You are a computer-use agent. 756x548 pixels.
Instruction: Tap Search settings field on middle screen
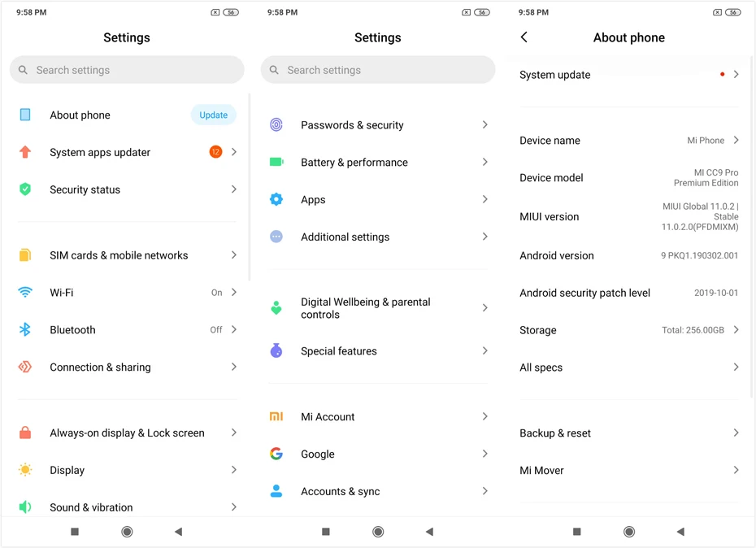(378, 70)
